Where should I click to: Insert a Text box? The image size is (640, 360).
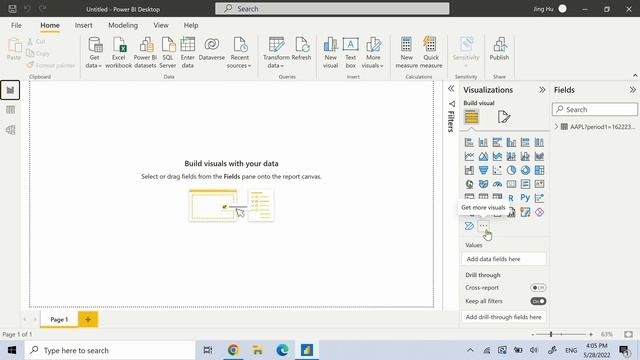coord(351,52)
